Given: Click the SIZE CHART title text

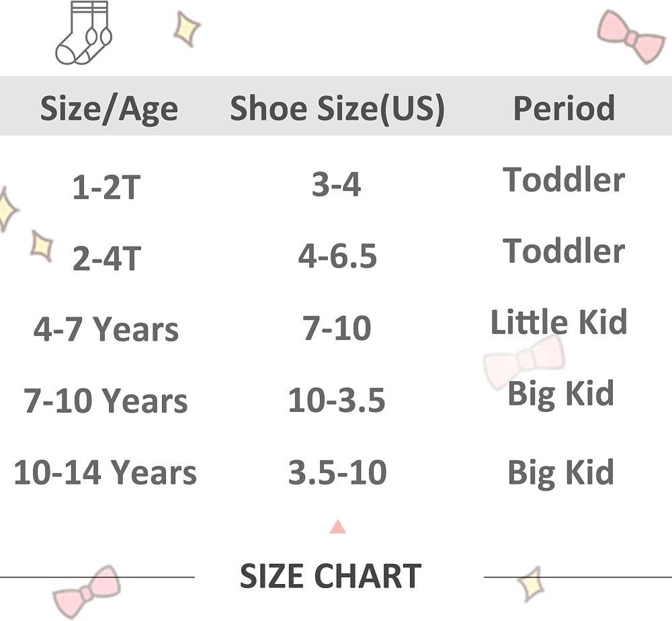Looking at the screenshot, I should (x=331, y=575).
